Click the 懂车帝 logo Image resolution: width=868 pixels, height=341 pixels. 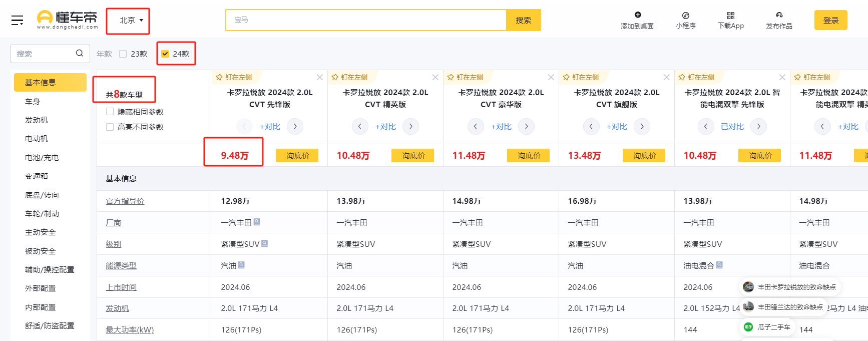coord(67,20)
